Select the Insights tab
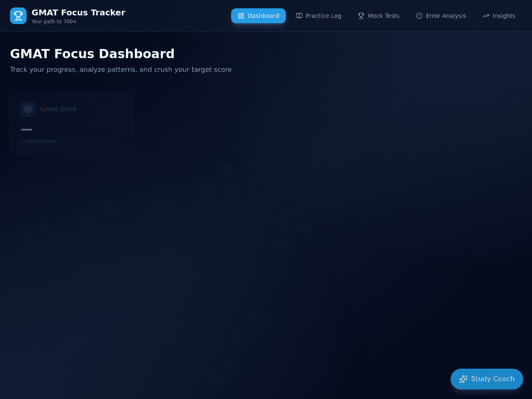 point(499,16)
